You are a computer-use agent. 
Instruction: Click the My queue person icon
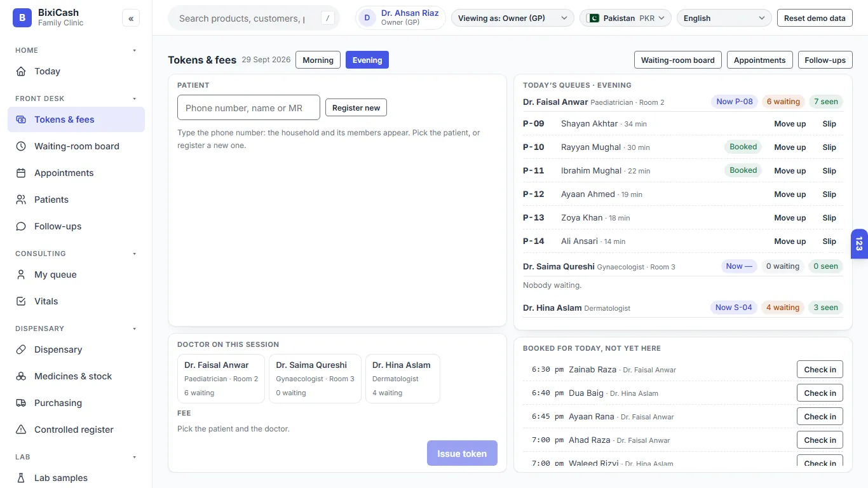(21, 274)
